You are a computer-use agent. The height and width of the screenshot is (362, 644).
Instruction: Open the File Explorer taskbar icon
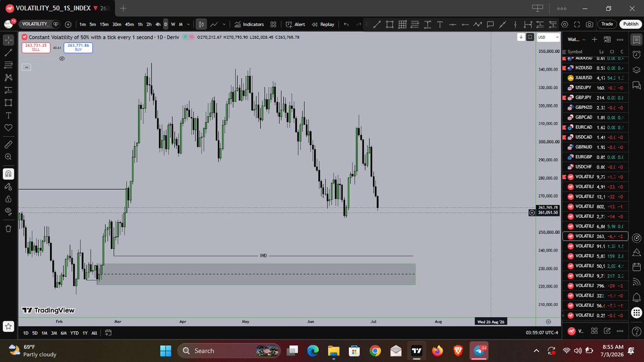coord(334,351)
